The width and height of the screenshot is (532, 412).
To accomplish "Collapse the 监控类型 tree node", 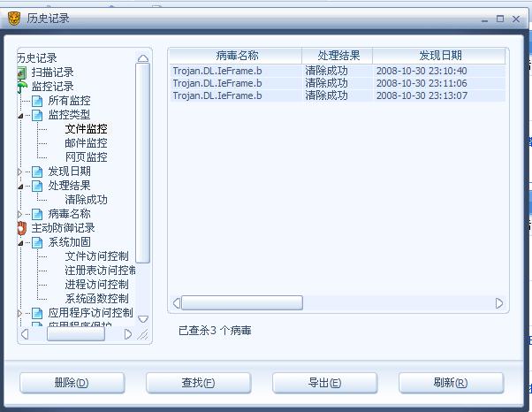I will pyautogui.click(x=20, y=116).
